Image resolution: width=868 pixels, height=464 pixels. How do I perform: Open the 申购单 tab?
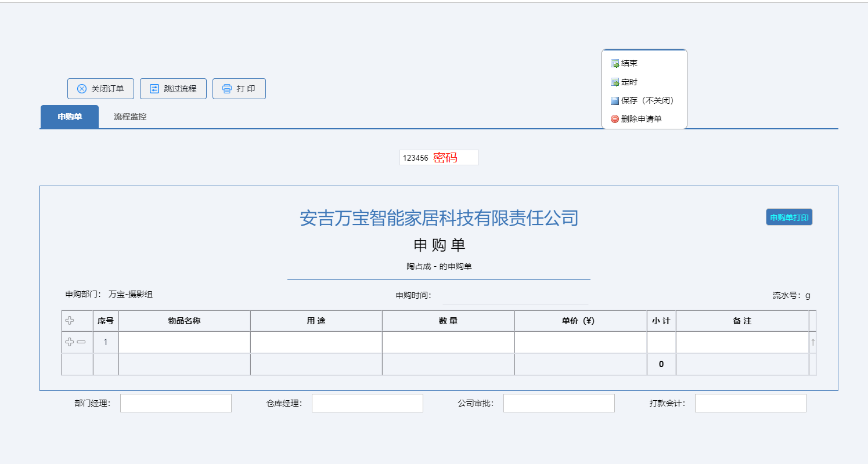pyautogui.click(x=70, y=117)
